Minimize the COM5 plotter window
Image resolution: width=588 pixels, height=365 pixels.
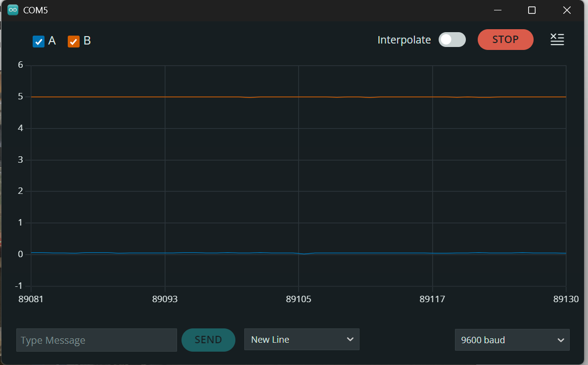pyautogui.click(x=498, y=10)
